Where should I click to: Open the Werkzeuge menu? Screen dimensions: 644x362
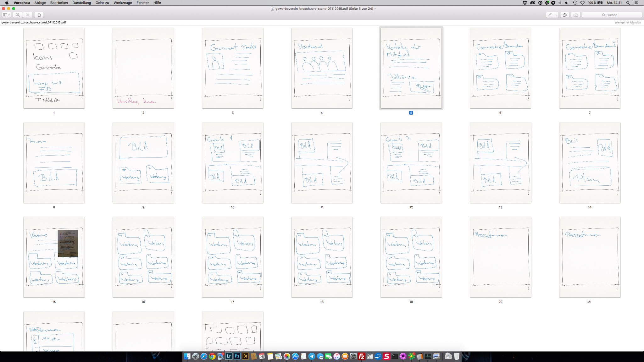(x=123, y=3)
